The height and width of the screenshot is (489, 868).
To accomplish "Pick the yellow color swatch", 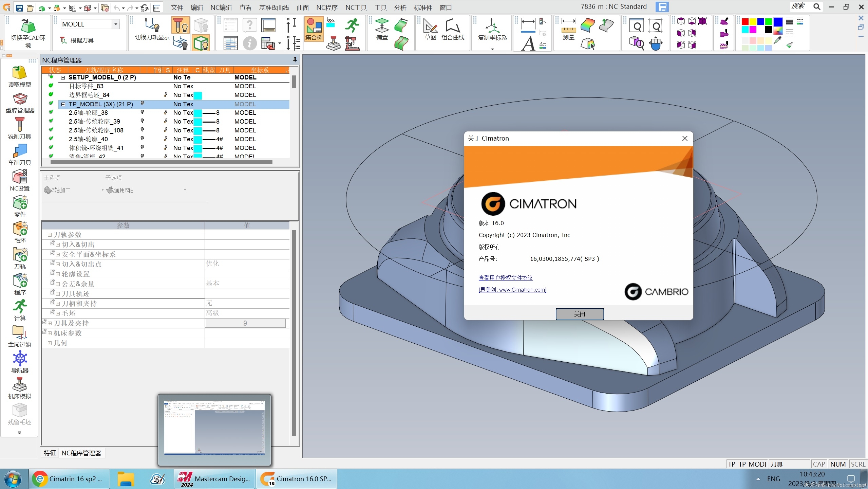I will (x=753, y=22).
